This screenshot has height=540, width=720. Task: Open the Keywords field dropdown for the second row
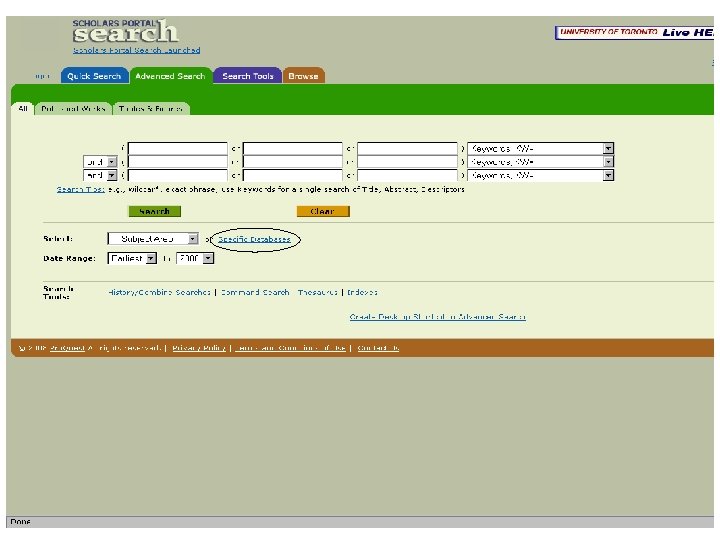click(540, 162)
